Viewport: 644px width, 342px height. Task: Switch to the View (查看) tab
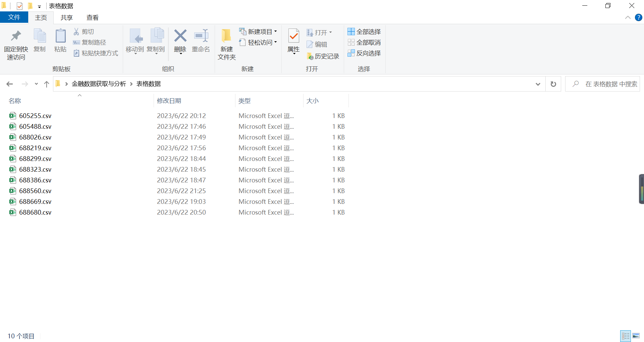pos(92,18)
